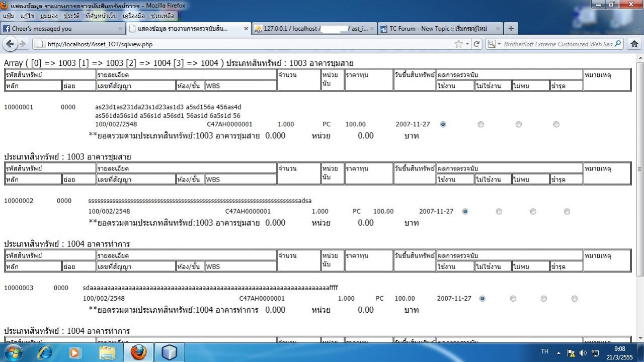The height and width of the screenshot is (362, 644).
Task: Open the ประวัติ menu
Action: coord(72,16)
